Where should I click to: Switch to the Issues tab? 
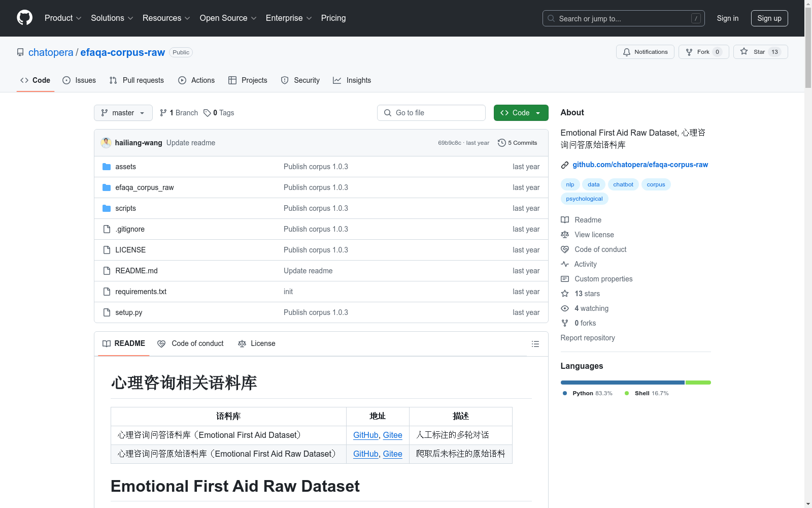[x=79, y=80]
